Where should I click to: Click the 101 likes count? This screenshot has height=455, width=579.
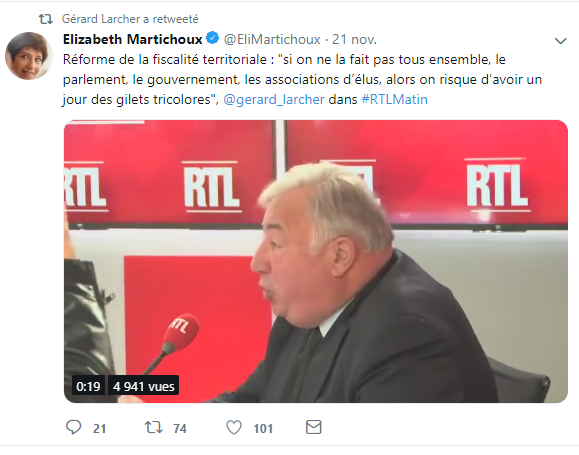point(263,428)
